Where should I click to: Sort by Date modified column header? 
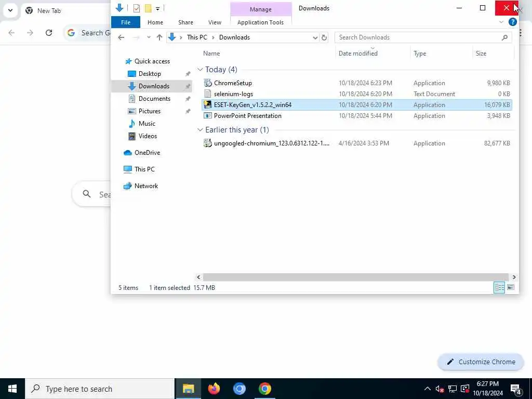click(358, 54)
